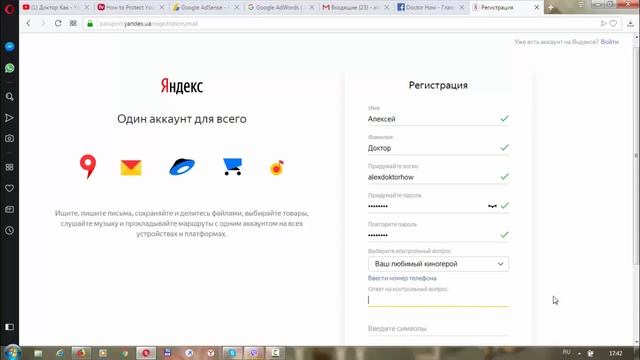Open personal news icon in sidebar
640x360 pixels.
9,209
